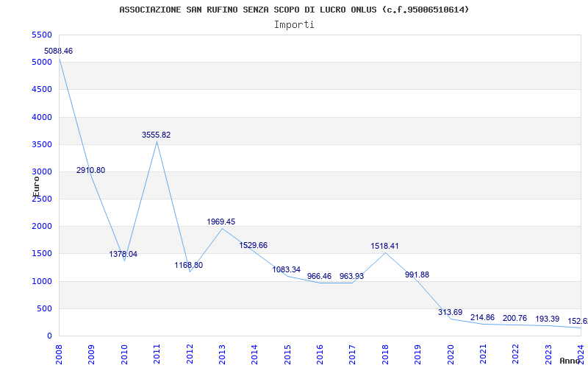Click the Importi chart subtitle
Image resolution: width=588 pixels, height=368 pixels.
tap(294, 25)
